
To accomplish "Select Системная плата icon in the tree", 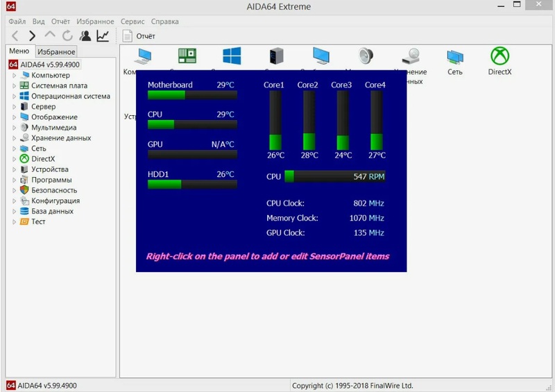I will [x=24, y=85].
